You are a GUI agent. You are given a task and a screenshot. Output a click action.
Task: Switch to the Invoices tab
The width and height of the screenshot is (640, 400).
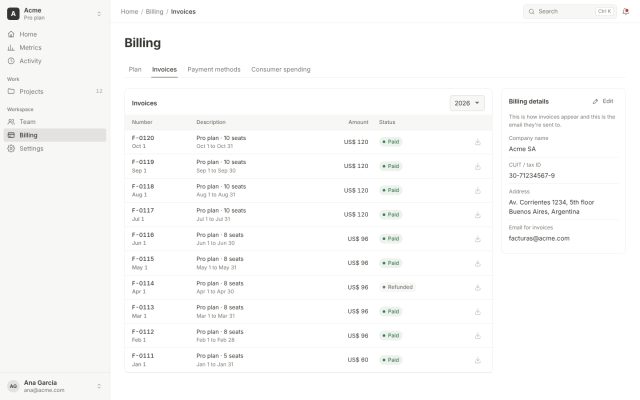(164, 69)
